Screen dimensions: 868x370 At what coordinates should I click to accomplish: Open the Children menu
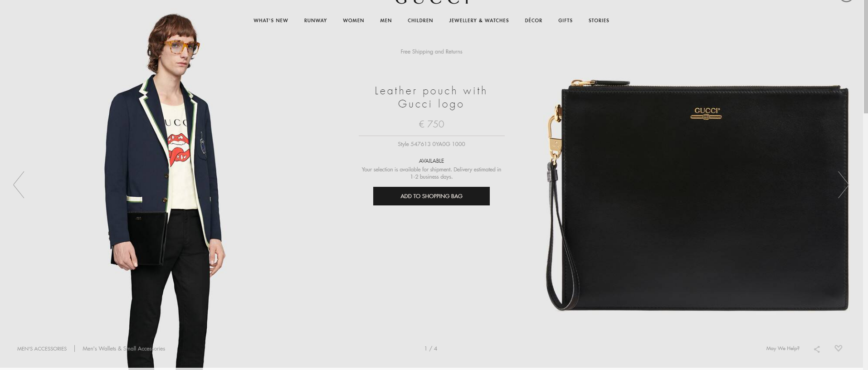pyautogui.click(x=420, y=20)
